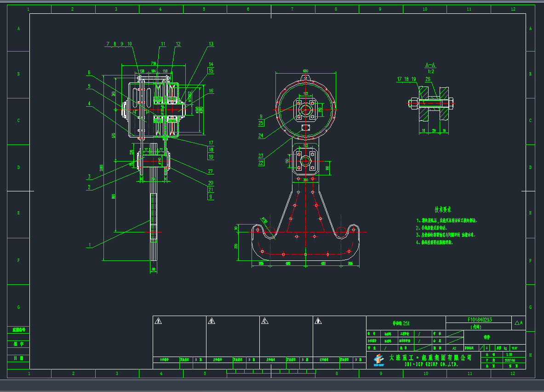Select revision triangle C in the revision table
The height and width of the screenshot is (392, 544).
(265, 321)
